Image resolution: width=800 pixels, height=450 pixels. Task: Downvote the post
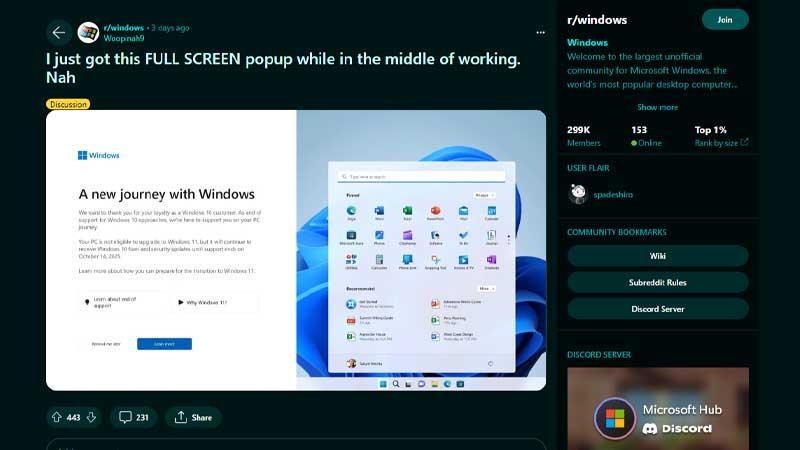91,417
